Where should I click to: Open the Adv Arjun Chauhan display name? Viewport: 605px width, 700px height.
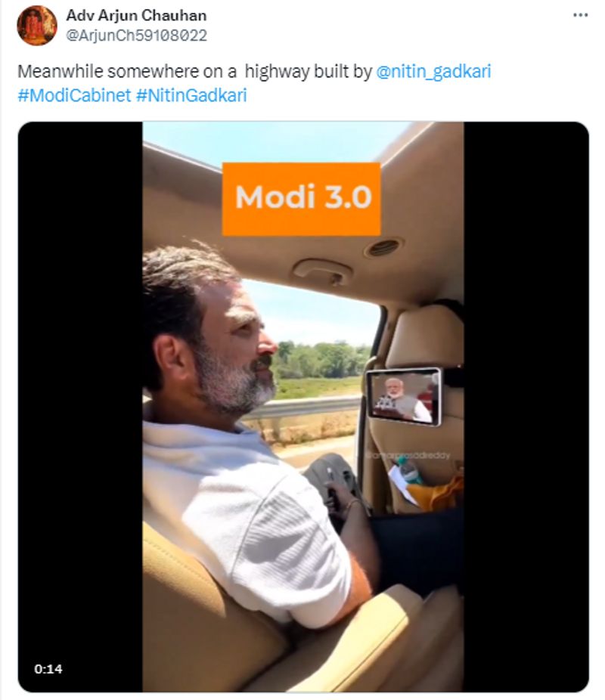pos(136,15)
